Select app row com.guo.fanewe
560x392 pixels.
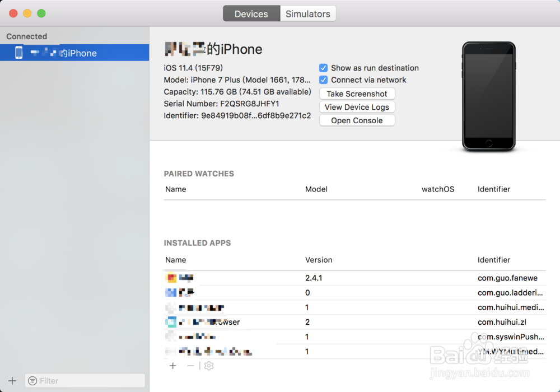pos(354,278)
